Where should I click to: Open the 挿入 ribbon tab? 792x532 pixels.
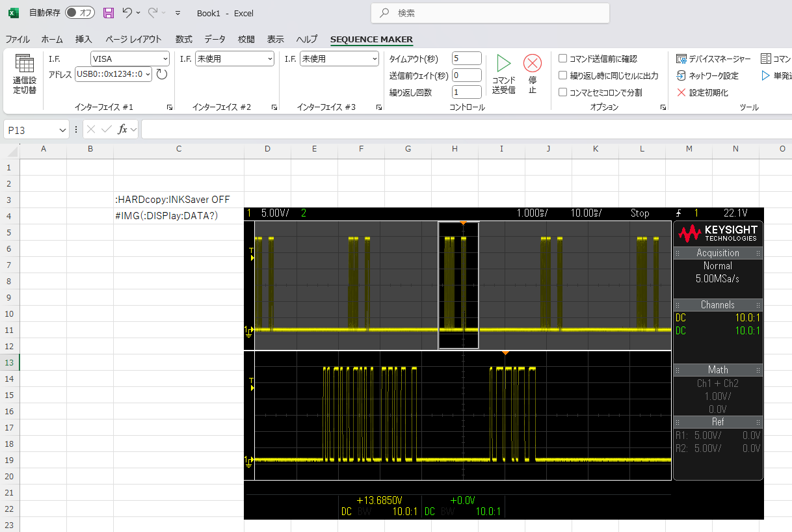[84, 39]
